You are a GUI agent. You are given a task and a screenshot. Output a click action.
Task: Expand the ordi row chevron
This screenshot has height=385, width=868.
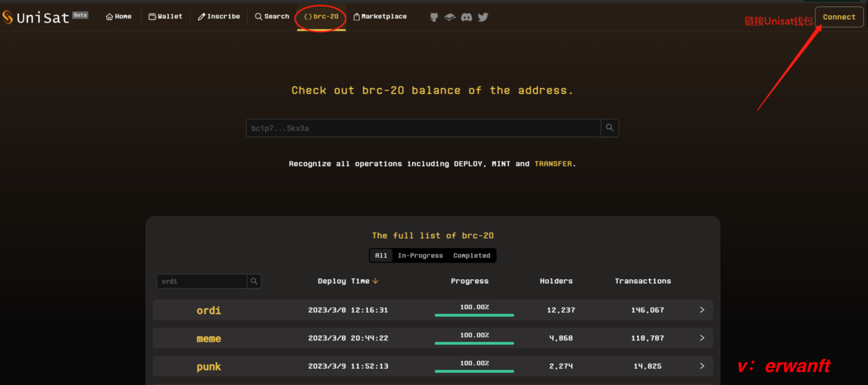(702, 310)
